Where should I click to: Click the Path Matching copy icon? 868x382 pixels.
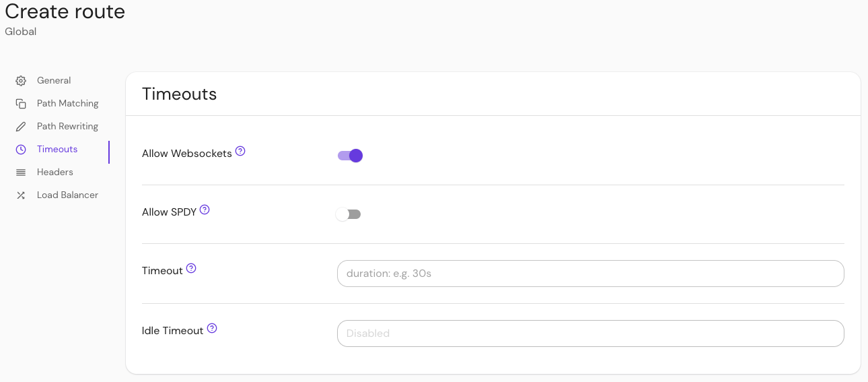[21, 104]
